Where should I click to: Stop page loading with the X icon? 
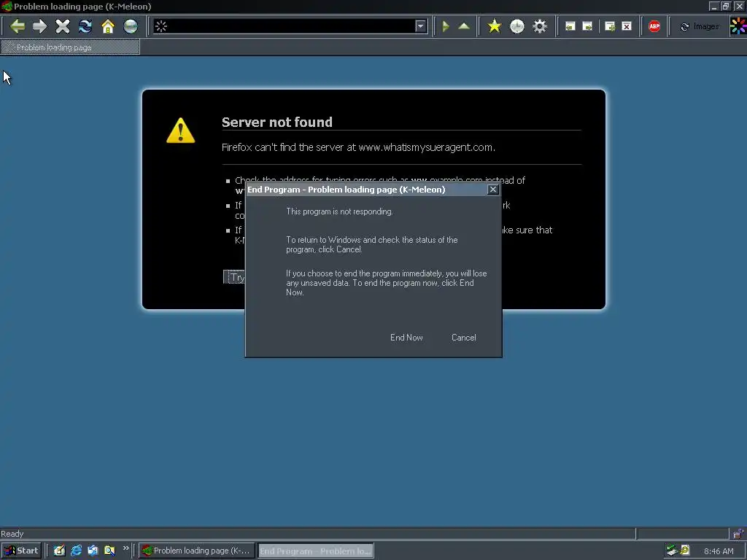(63, 26)
